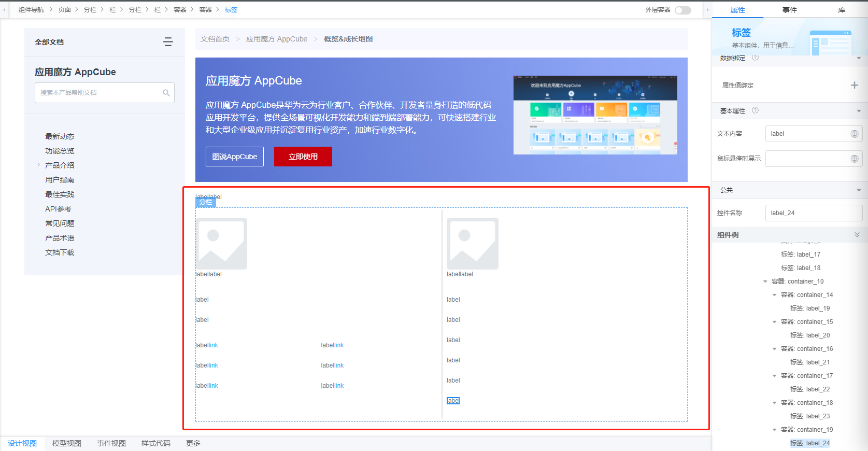Collapse container_16 tree node

[775, 349]
